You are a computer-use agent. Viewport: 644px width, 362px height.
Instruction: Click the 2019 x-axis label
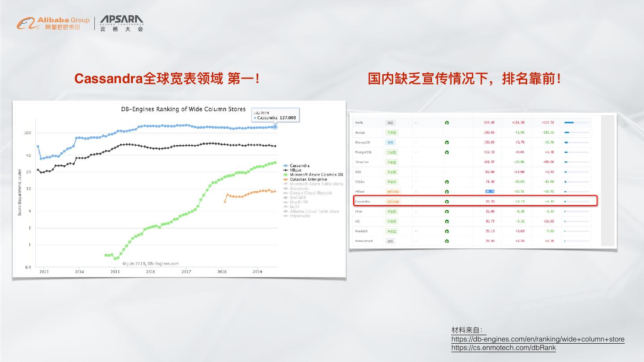coord(258,271)
